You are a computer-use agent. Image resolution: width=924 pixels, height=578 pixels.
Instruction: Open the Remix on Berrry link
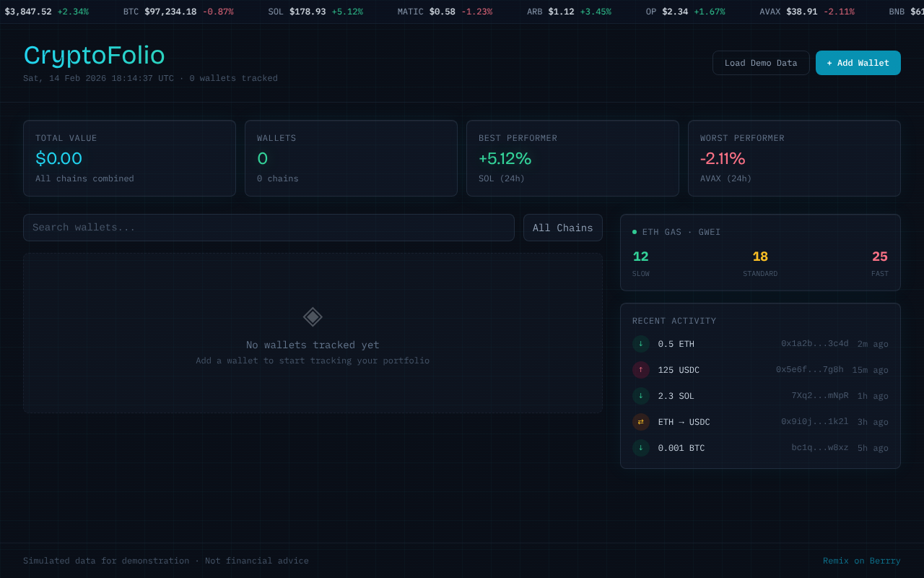[x=862, y=561]
